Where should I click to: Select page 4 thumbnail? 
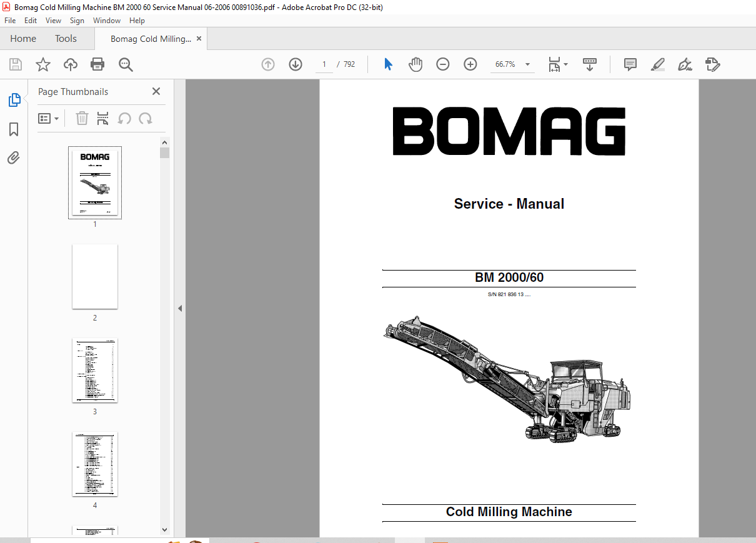(x=95, y=464)
